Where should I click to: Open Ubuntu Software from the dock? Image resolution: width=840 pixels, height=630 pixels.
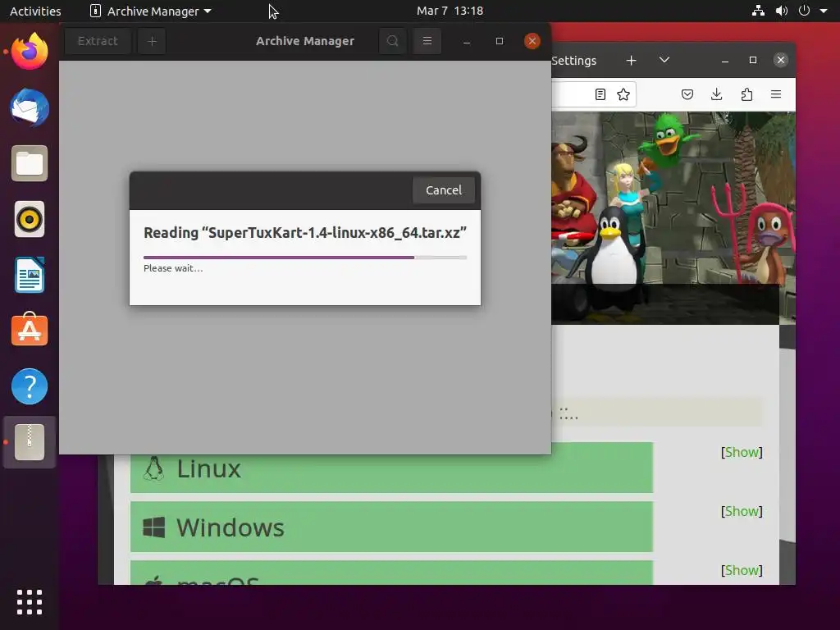click(x=30, y=331)
